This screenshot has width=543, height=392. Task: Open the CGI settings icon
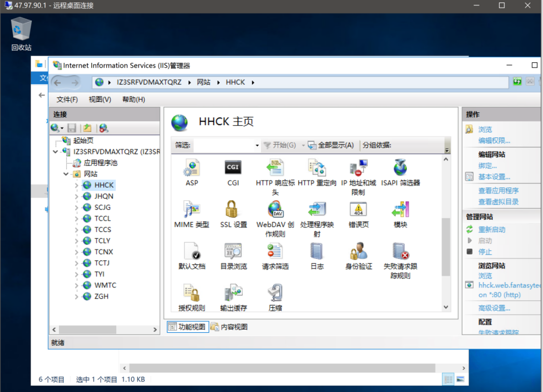(233, 168)
